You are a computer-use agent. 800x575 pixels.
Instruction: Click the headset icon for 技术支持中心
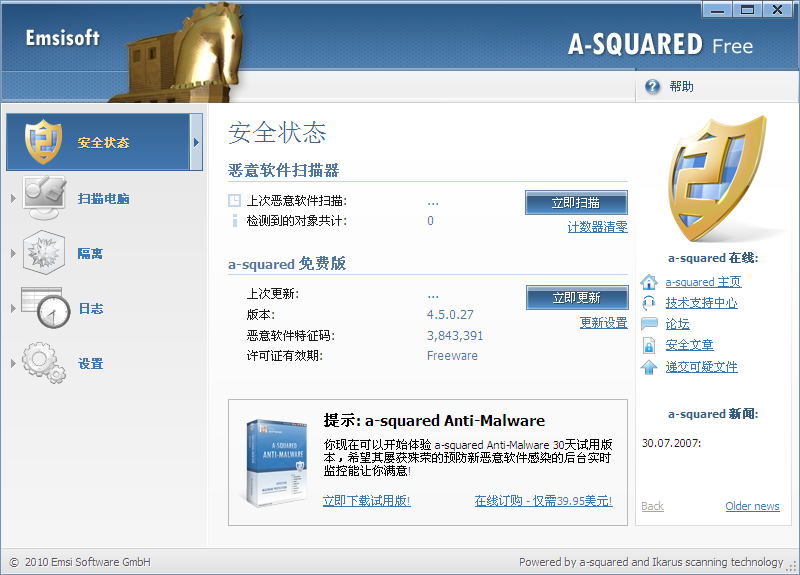pyautogui.click(x=649, y=302)
